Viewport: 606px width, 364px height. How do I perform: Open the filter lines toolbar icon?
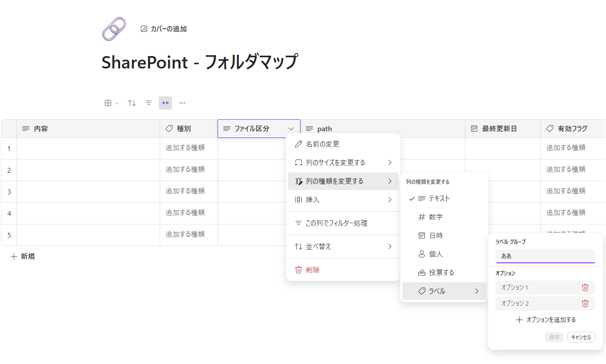point(149,103)
